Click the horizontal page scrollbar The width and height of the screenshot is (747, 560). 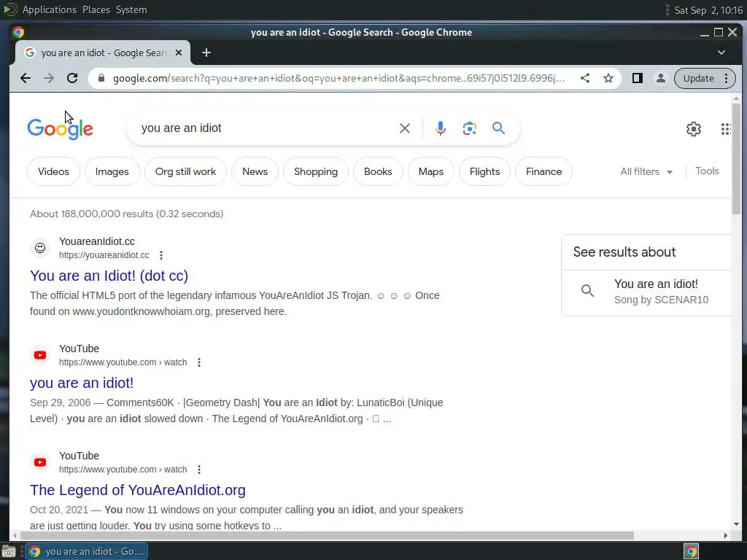click(326, 536)
